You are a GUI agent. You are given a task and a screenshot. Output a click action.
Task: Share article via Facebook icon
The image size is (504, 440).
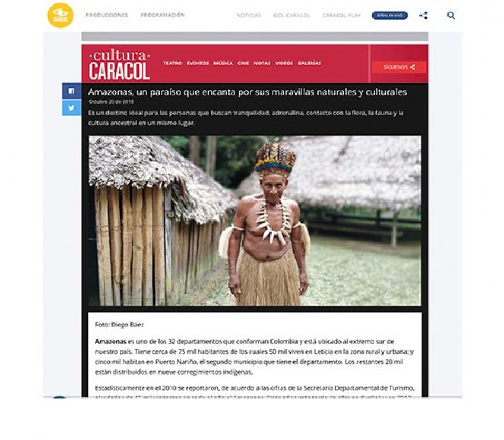[71, 91]
